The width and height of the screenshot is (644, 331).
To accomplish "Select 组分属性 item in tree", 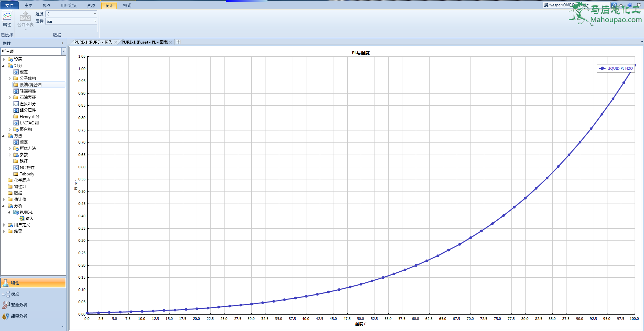I will [28, 110].
